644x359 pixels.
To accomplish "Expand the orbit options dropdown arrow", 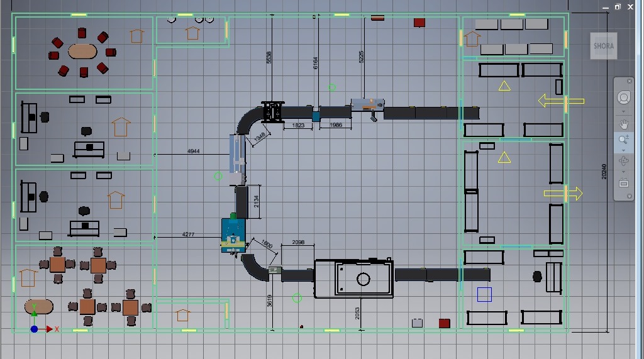I will [624, 172].
